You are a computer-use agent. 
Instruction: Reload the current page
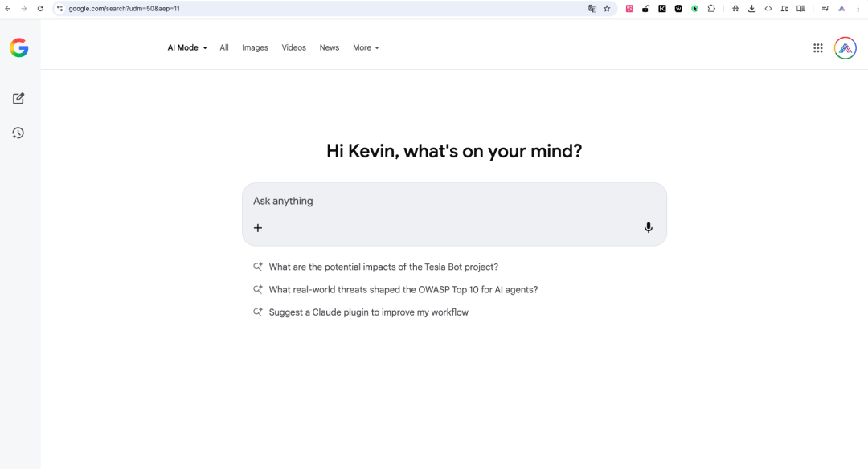click(40, 9)
